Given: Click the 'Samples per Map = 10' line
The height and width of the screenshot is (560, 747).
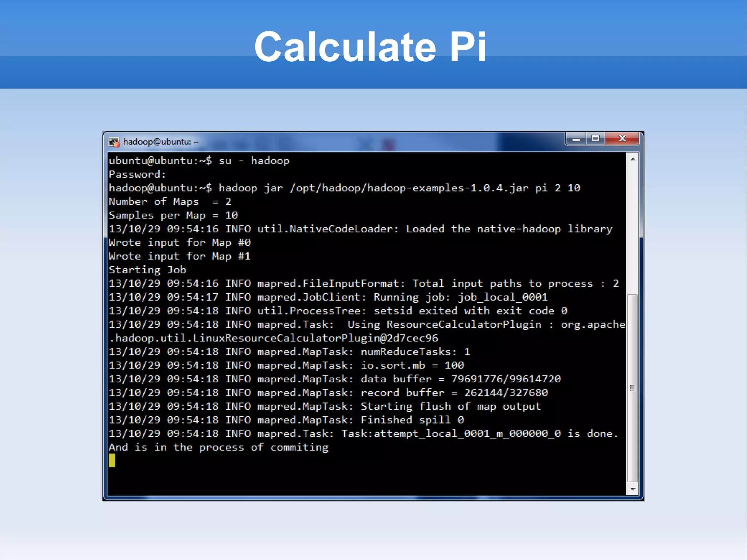Looking at the screenshot, I should pyautogui.click(x=173, y=216).
